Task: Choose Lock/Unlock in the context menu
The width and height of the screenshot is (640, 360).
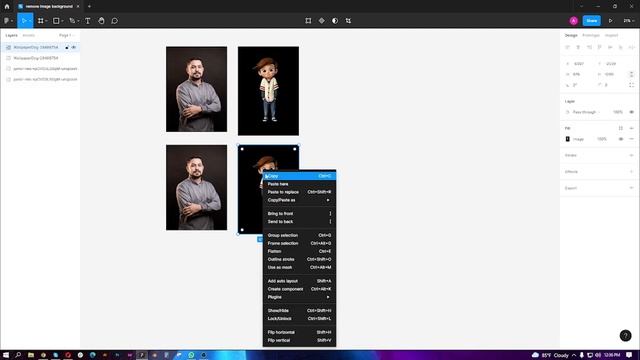Action: (x=299, y=318)
